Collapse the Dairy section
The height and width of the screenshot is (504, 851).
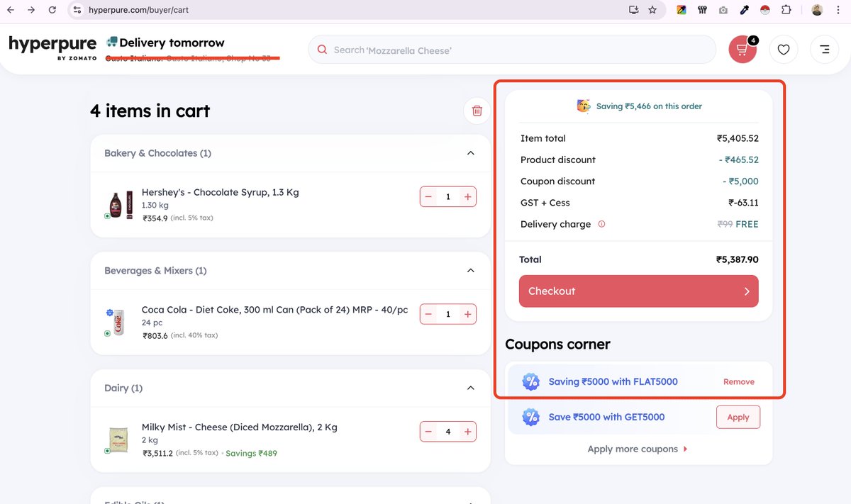(470, 388)
